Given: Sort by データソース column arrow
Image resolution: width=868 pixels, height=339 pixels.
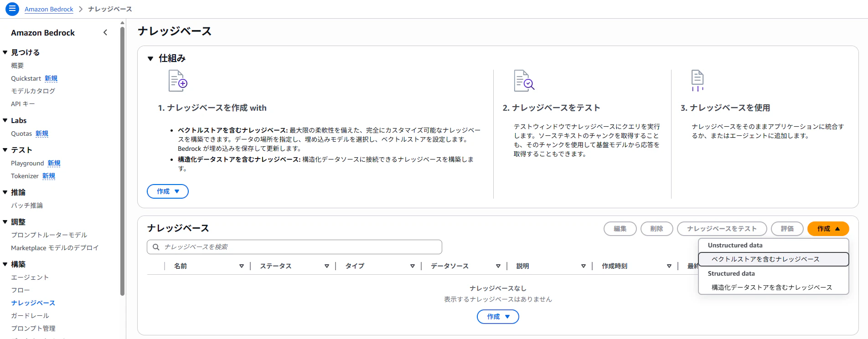Looking at the screenshot, I should click(x=498, y=266).
